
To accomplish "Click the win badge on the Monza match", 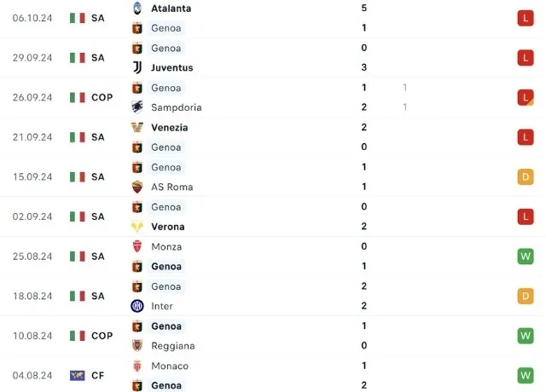I will click(525, 257).
